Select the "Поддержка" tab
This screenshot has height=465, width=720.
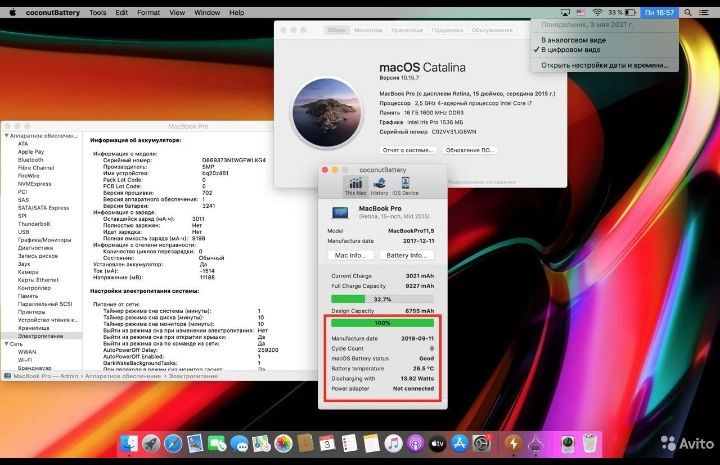click(x=447, y=30)
